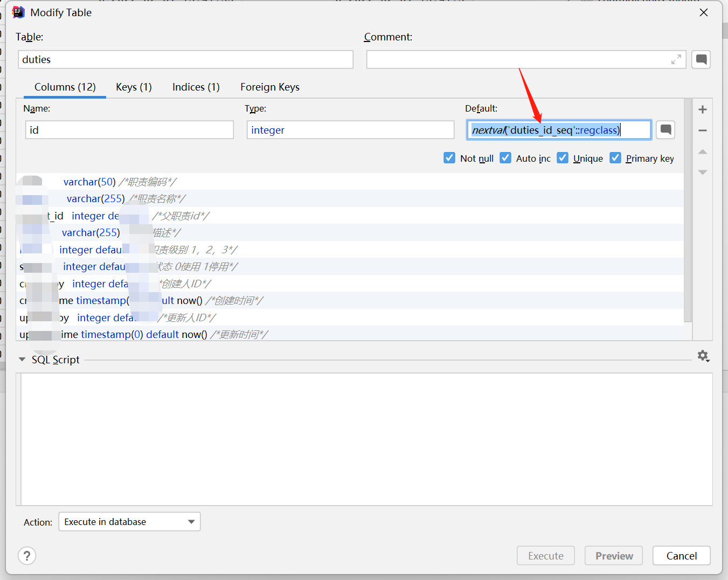The width and height of the screenshot is (728, 580).
Task: Toggle the Unique checkbox
Action: click(x=563, y=158)
